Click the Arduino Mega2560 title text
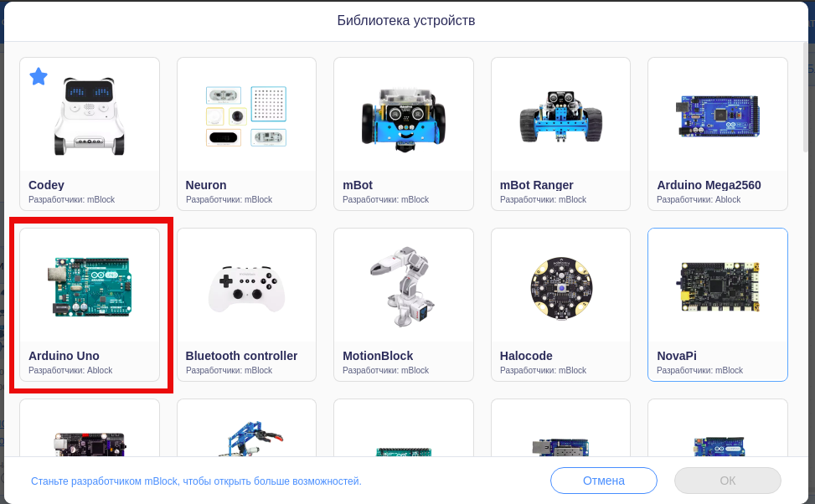 (x=709, y=185)
